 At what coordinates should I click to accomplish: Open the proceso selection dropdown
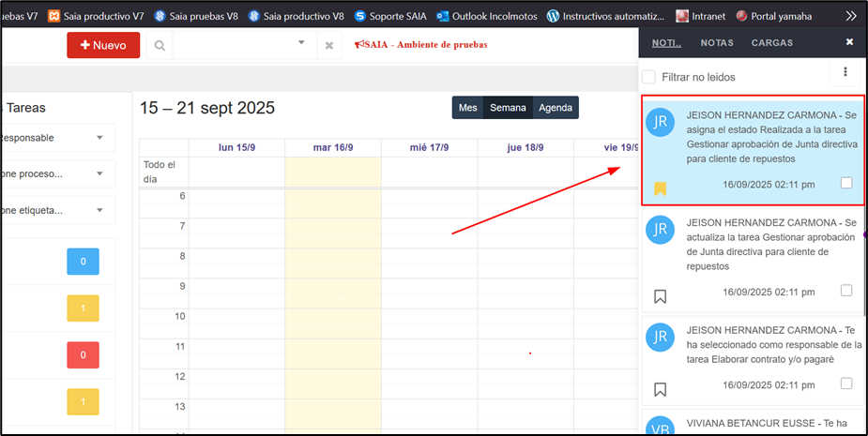point(99,173)
